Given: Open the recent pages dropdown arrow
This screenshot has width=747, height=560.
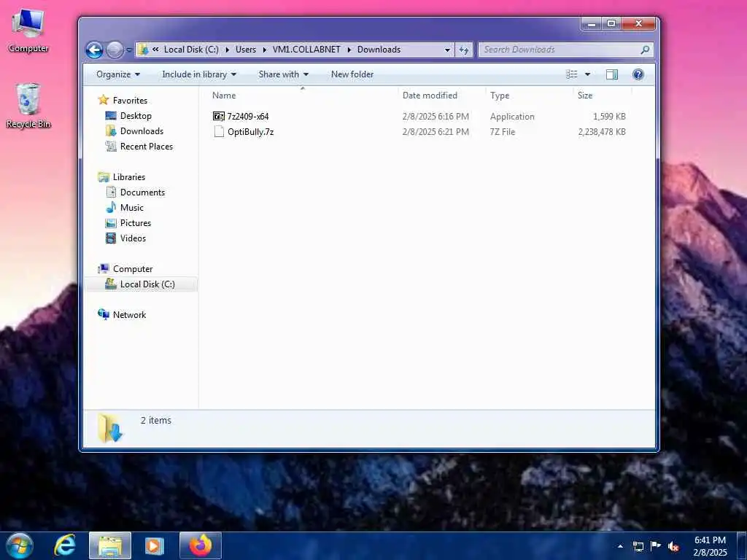Looking at the screenshot, I should pos(128,50).
